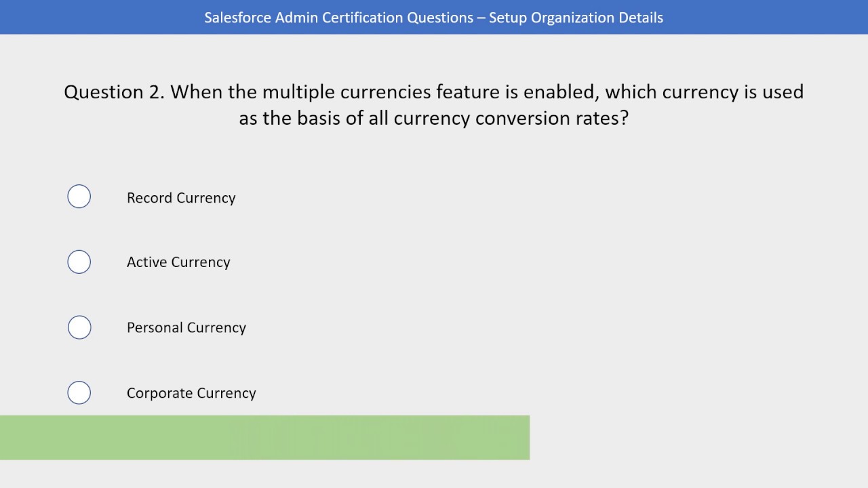Pick the Personal Currency radio button
This screenshot has width=868, height=488.
(x=79, y=327)
